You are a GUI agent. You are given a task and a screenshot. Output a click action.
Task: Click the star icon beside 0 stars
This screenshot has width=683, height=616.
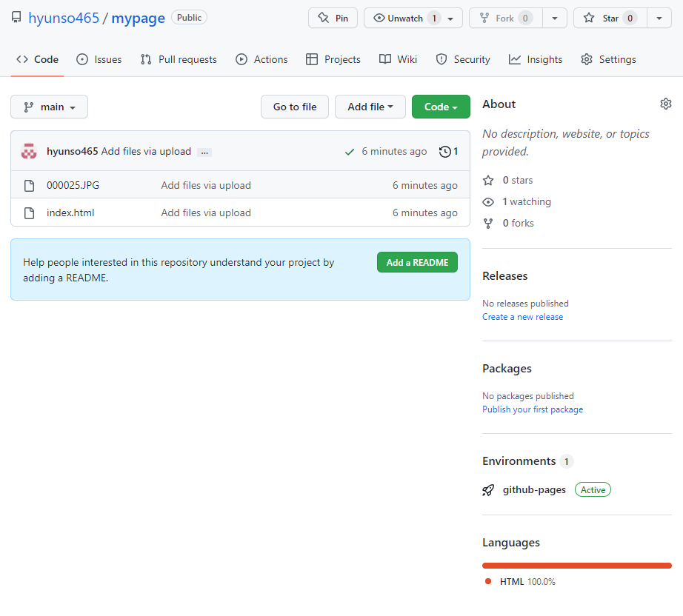(488, 180)
